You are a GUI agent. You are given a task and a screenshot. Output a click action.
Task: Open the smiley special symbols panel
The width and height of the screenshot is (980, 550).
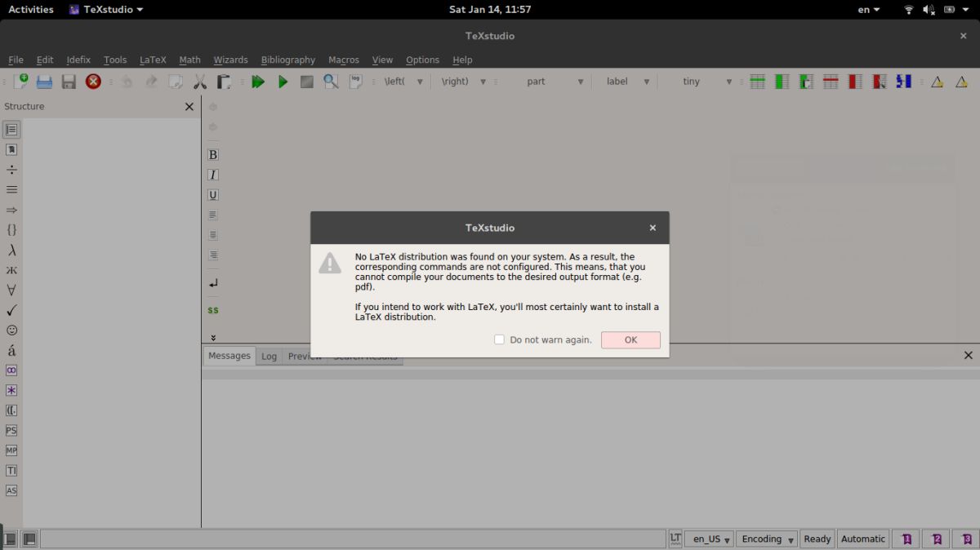tap(11, 330)
